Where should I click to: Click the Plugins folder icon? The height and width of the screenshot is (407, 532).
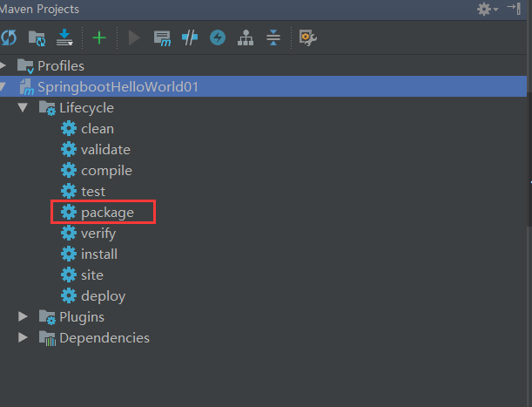pyautogui.click(x=47, y=317)
